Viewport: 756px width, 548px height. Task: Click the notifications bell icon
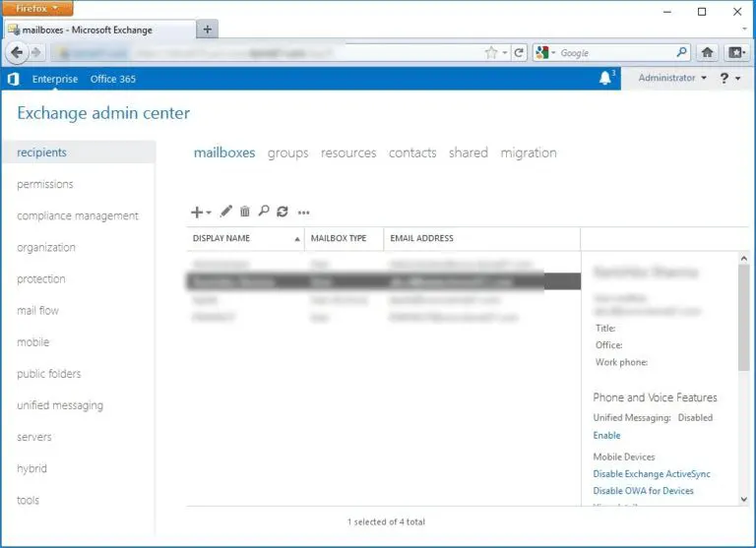click(605, 78)
